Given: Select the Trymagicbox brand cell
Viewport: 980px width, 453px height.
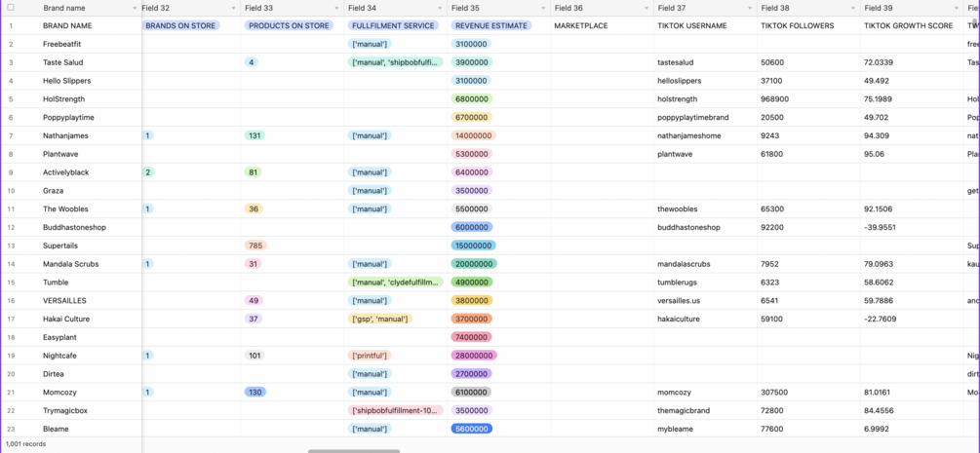Looking at the screenshot, I should [91, 410].
